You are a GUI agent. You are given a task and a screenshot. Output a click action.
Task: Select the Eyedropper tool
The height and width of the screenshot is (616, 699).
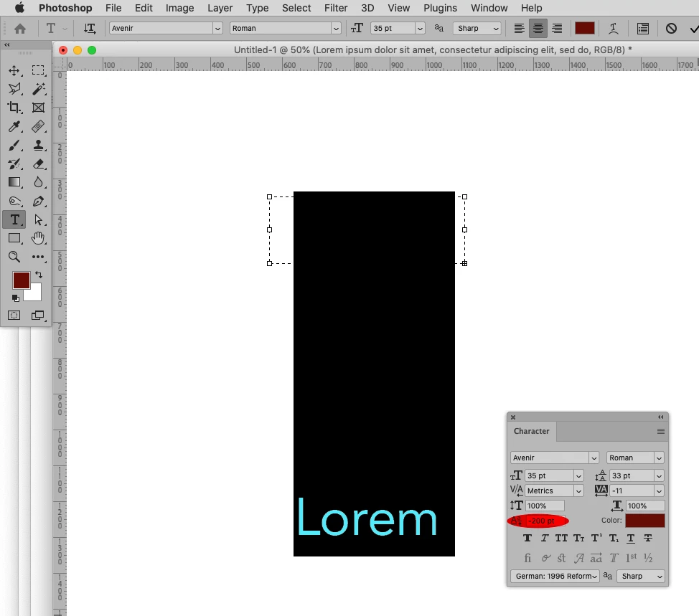click(14, 126)
